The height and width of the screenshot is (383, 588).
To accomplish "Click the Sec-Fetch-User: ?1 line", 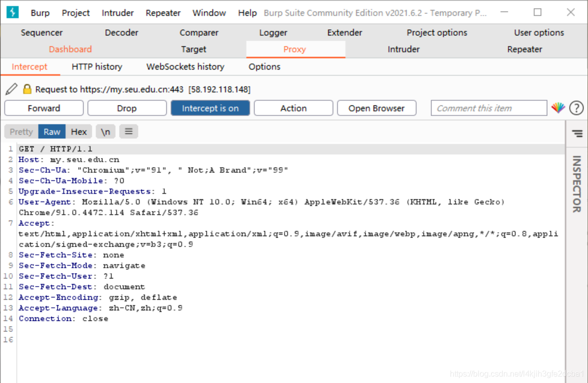I will tap(66, 276).
